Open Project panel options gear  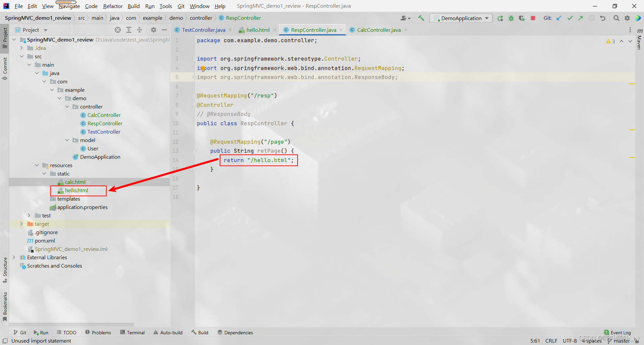pyautogui.click(x=154, y=30)
